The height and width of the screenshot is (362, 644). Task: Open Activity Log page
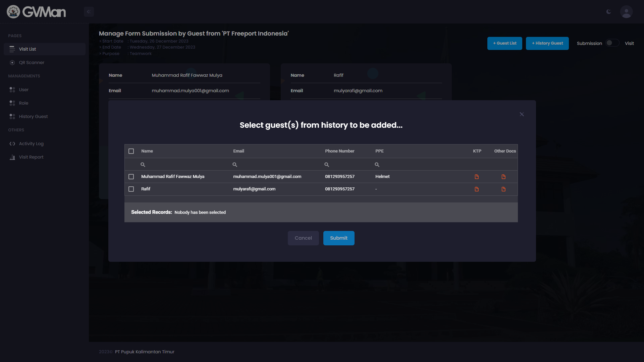(x=45, y=144)
